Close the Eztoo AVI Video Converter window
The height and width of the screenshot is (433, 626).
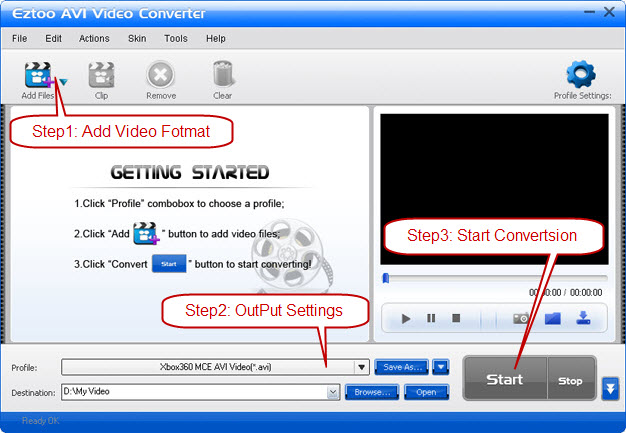[609, 12]
